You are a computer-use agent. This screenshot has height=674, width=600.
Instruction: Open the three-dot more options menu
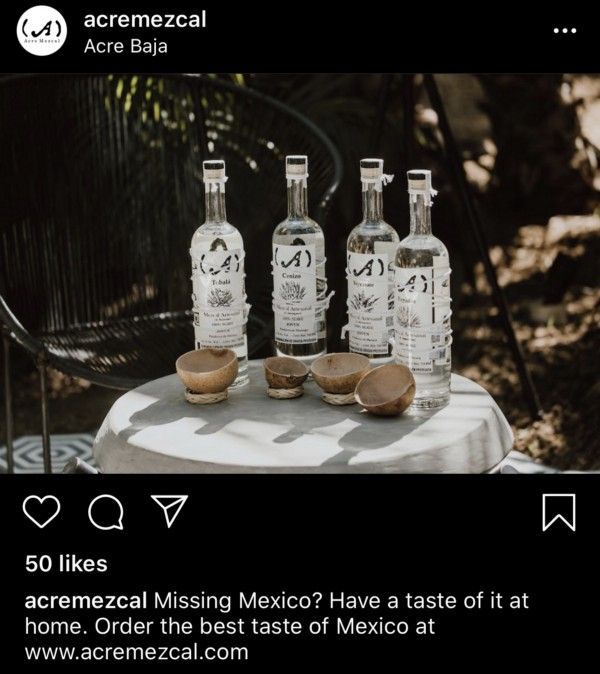pos(565,31)
